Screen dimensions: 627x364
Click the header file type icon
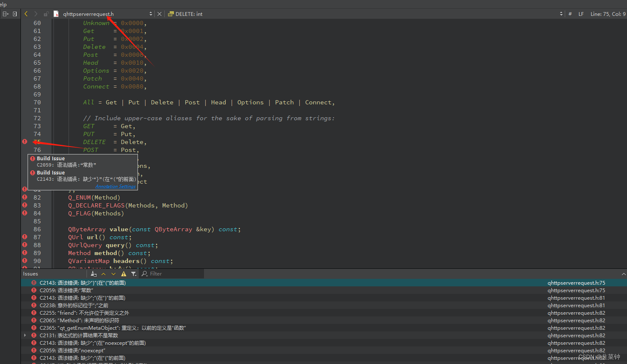(x=56, y=14)
